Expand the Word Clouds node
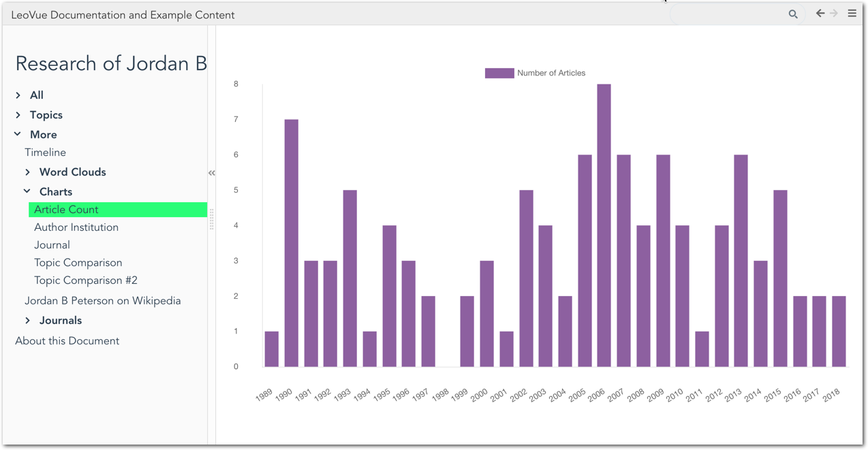 tap(28, 172)
